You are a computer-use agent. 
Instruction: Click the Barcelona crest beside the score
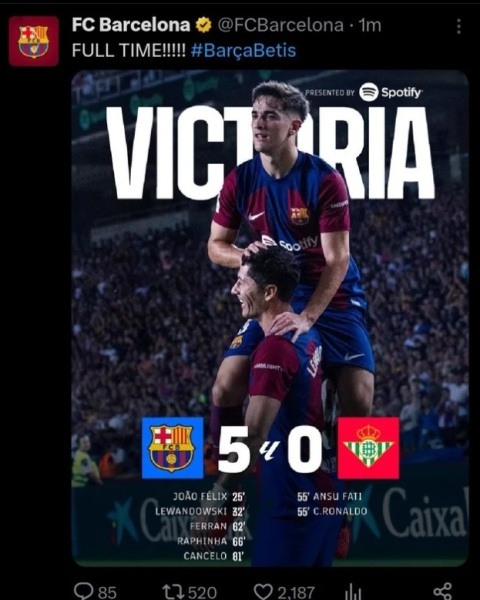pyautogui.click(x=172, y=448)
